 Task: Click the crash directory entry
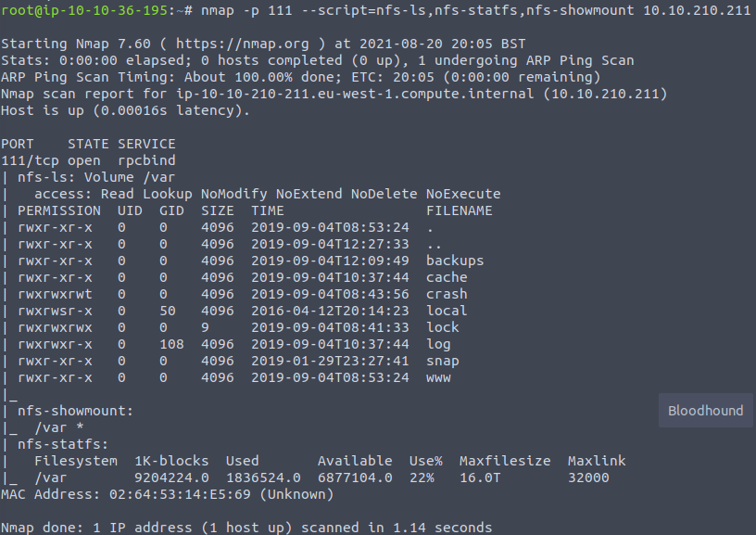(x=447, y=294)
